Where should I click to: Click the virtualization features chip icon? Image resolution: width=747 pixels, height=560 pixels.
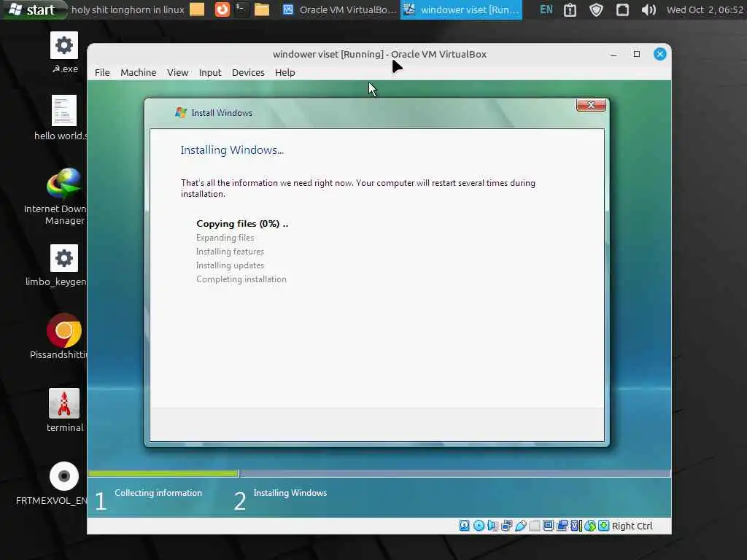click(576, 525)
